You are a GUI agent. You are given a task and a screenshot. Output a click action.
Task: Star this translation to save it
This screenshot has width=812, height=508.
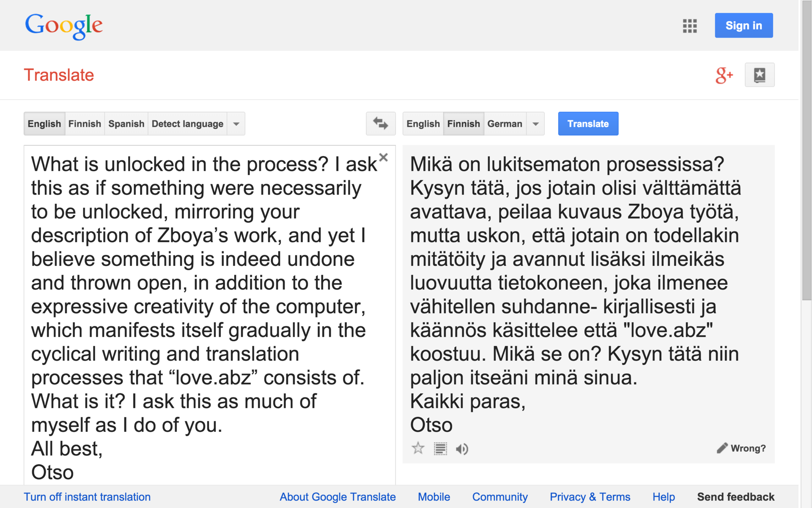418,448
